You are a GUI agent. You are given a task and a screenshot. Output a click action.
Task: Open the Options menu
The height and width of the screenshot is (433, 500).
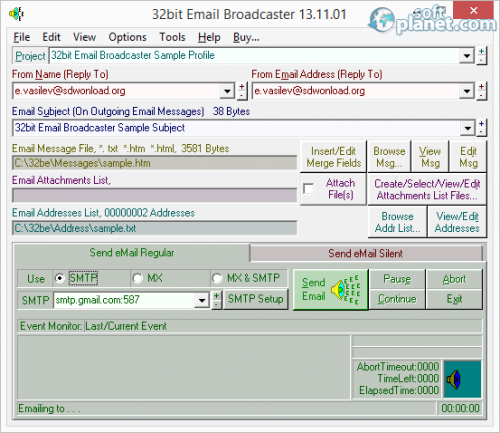point(127,37)
